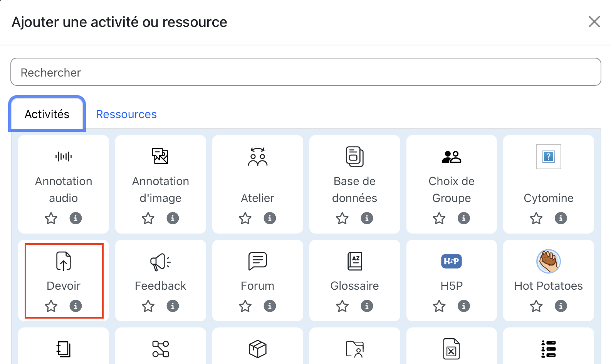Open the Glossaire activity icon
This screenshot has width=611, height=364.
click(354, 261)
